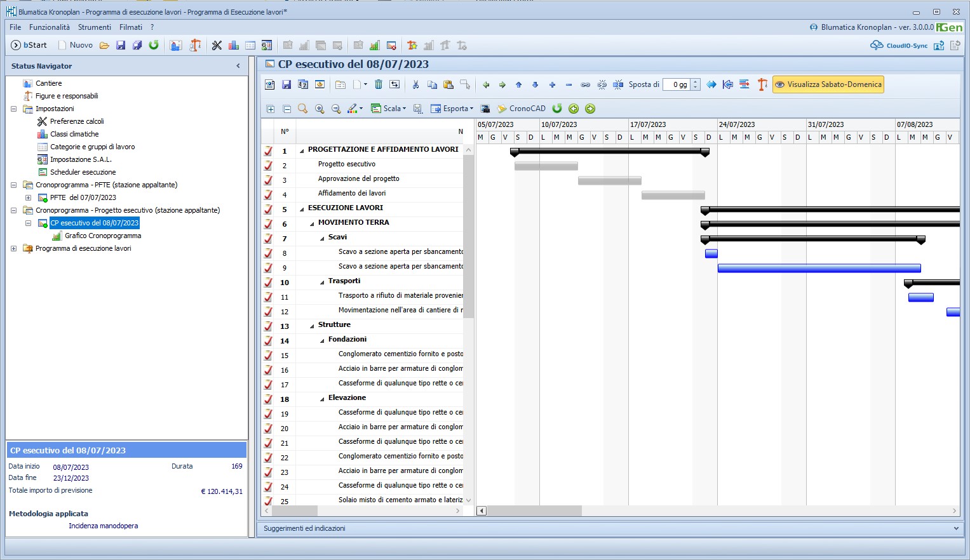Toggle Visualizza Sabato-Domenica
970x560 pixels.
[828, 84]
